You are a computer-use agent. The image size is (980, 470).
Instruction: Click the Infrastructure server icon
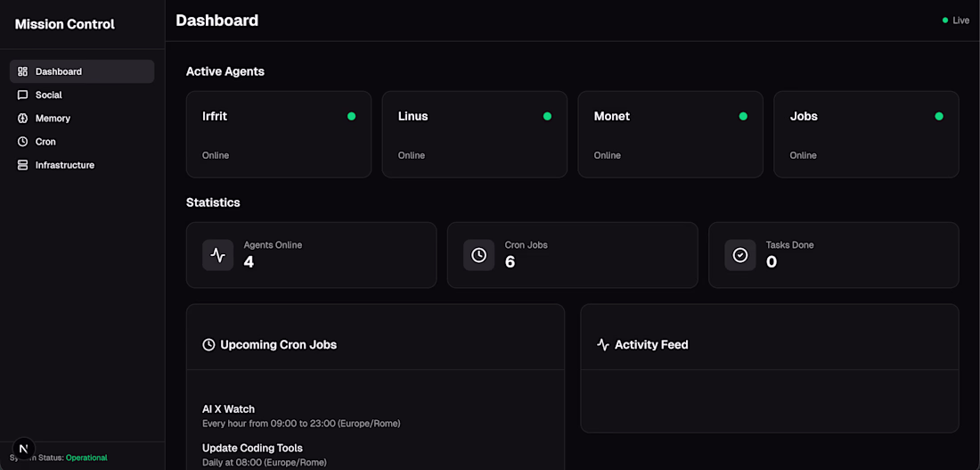tap(23, 165)
